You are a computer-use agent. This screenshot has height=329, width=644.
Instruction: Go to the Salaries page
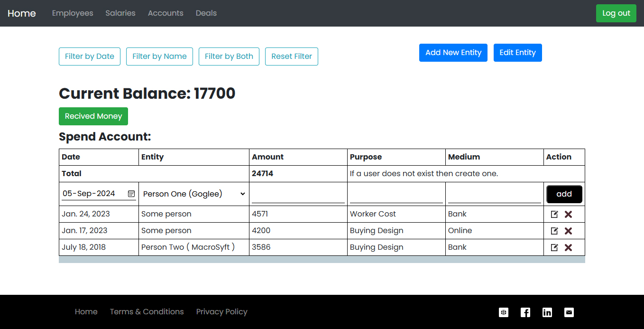pyautogui.click(x=120, y=13)
